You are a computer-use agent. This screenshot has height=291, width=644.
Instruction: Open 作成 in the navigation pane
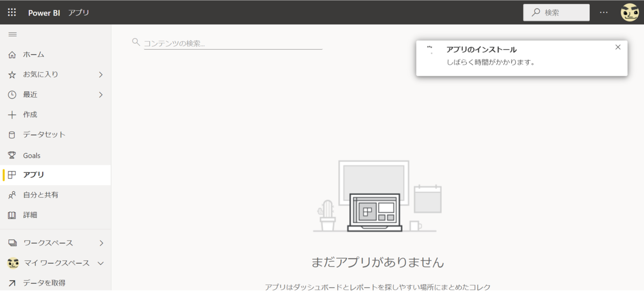(x=55, y=115)
